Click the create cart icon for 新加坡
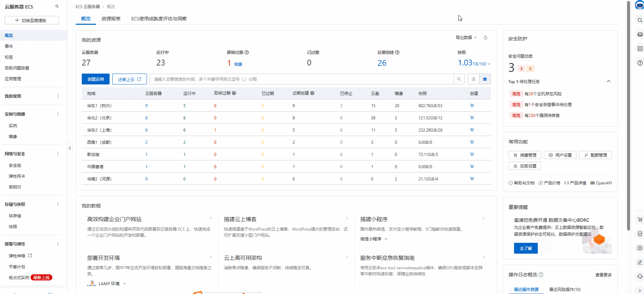 (x=472, y=154)
